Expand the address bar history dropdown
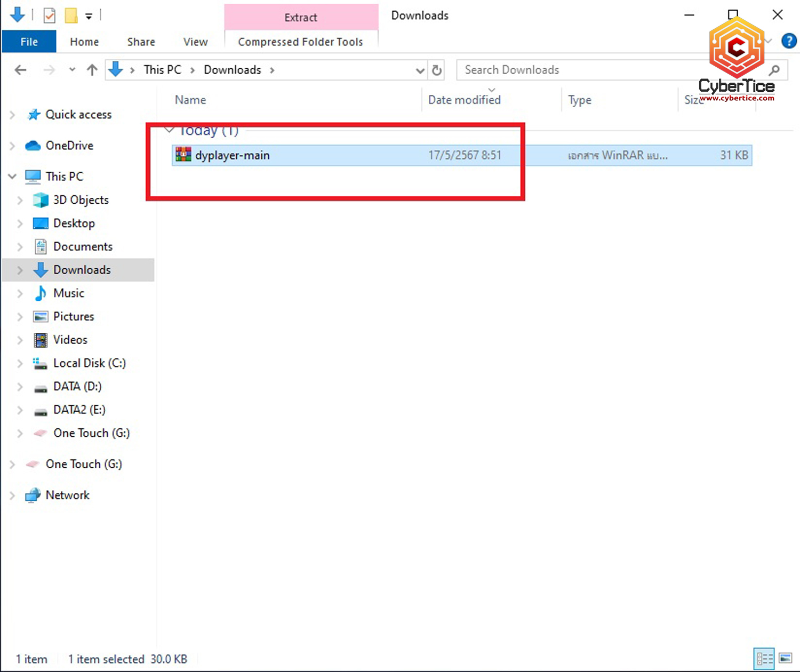 [x=420, y=70]
